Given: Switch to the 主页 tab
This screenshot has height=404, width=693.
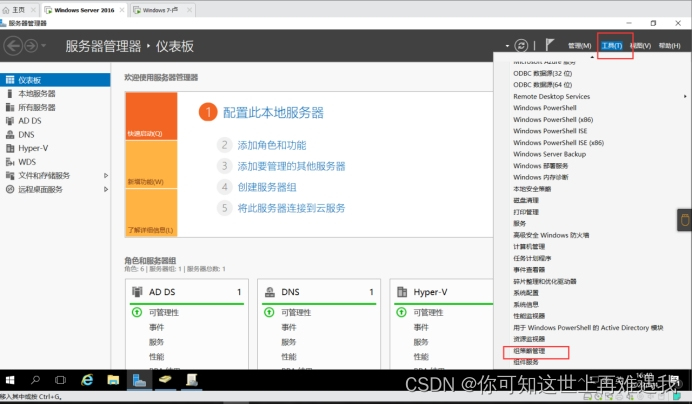Looking at the screenshot, I should 19,10.
